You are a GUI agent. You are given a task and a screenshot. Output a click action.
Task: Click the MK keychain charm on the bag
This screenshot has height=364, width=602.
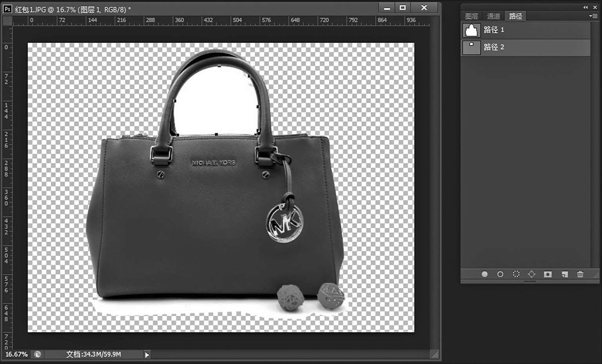click(285, 223)
